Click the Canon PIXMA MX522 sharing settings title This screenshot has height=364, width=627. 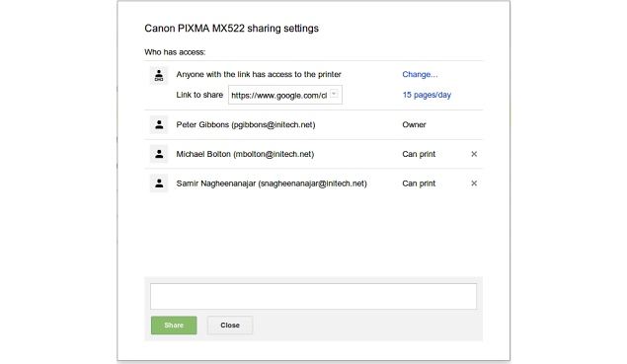click(x=231, y=29)
